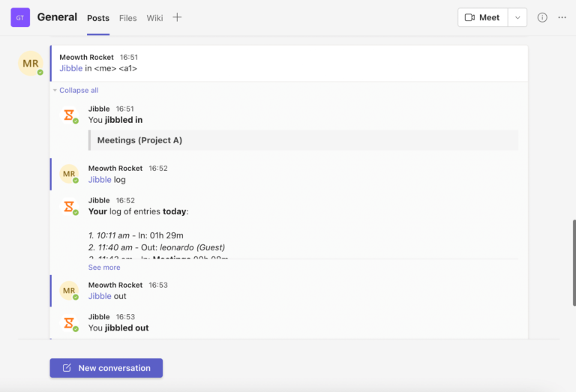
Task: Click Jibble mention in 'in <me> <a1>' message
Action: tap(71, 68)
